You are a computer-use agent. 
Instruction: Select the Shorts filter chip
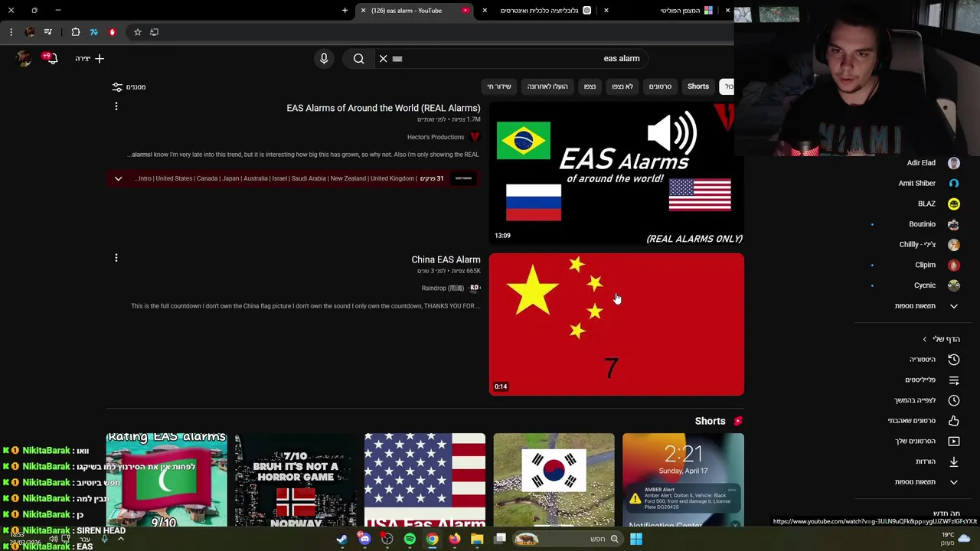[x=698, y=86]
